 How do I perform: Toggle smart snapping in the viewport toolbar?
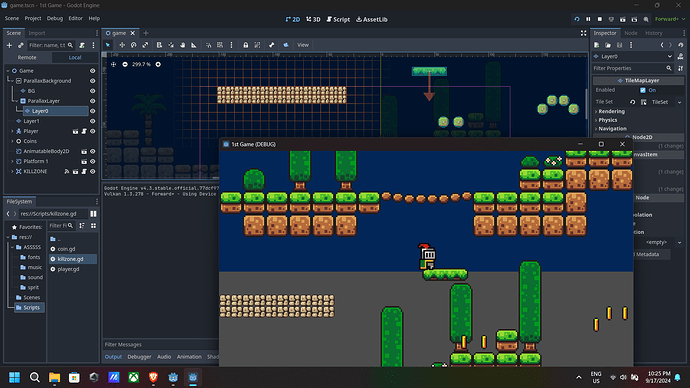[x=209, y=45]
